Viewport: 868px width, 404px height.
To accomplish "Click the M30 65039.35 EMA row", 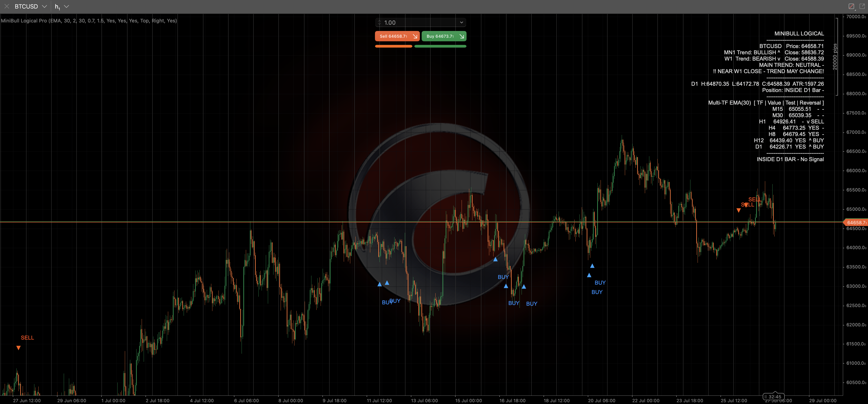I will click(798, 115).
